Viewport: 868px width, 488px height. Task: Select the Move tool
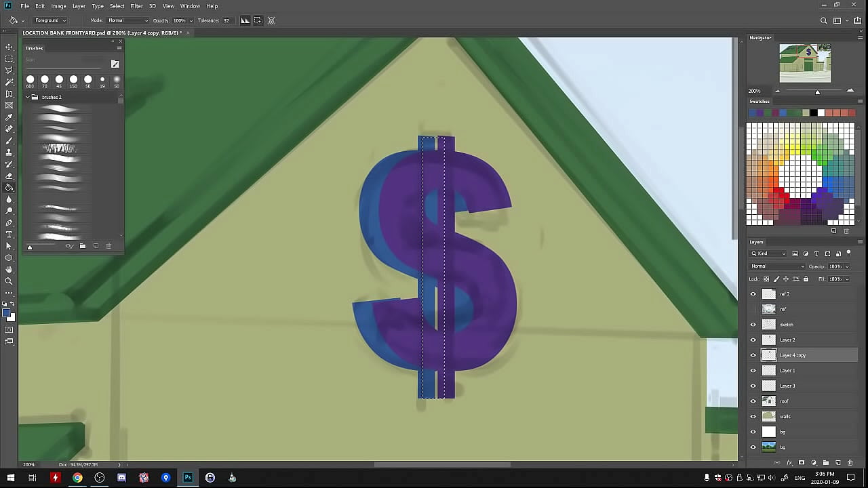tap(9, 47)
